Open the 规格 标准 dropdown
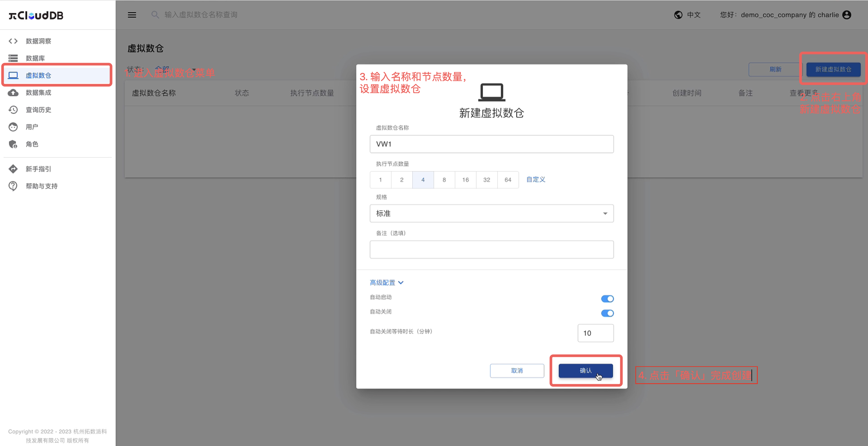 coord(492,214)
